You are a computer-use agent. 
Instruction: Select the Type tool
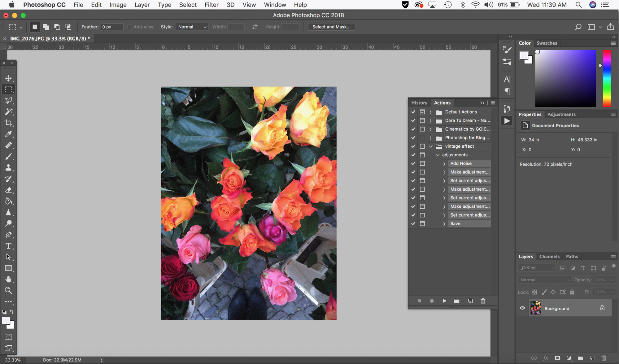coord(8,246)
